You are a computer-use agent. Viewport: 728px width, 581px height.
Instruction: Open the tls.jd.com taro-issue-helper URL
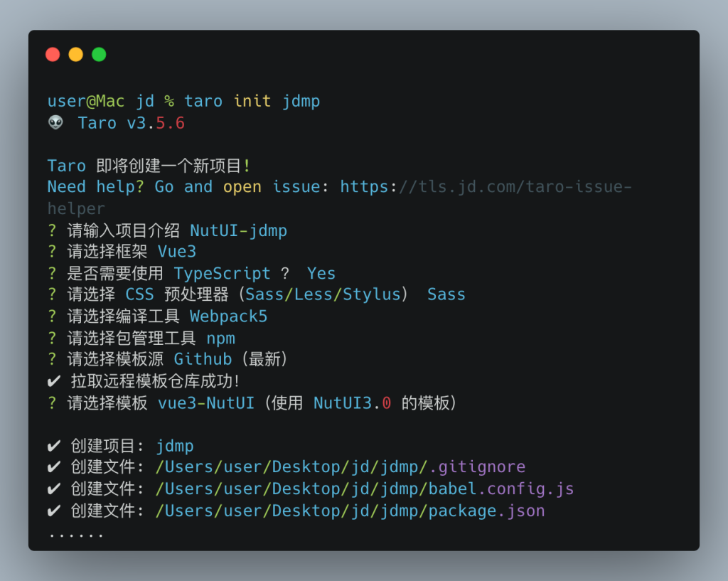(x=486, y=187)
